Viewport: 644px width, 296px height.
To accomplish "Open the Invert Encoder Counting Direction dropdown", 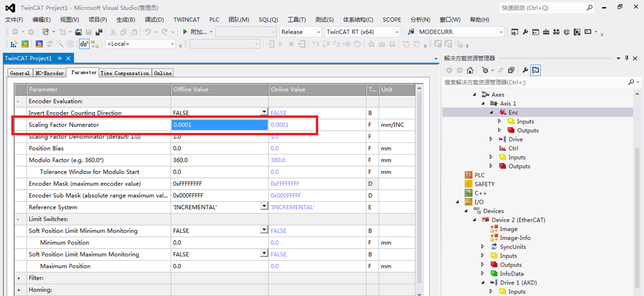I will coord(264,112).
